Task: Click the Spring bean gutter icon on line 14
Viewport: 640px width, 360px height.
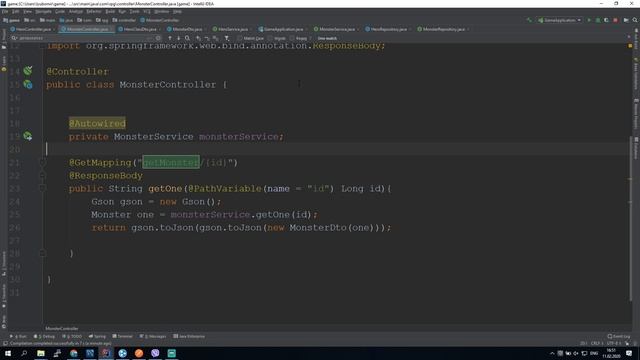Action: [x=28, y=71]
